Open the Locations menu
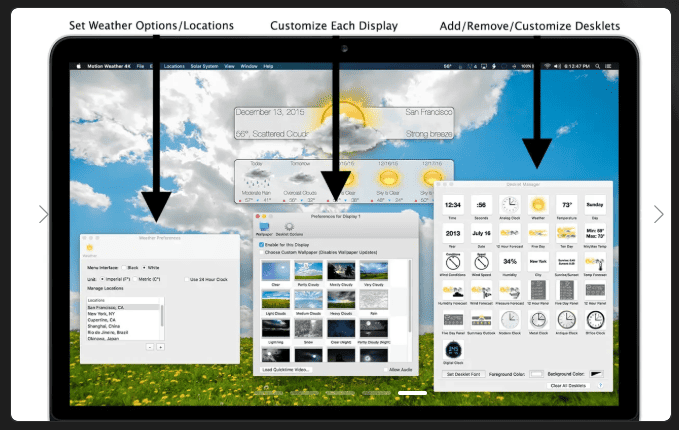The width and height of the screenshot is (679, 430). click(174, 66)
